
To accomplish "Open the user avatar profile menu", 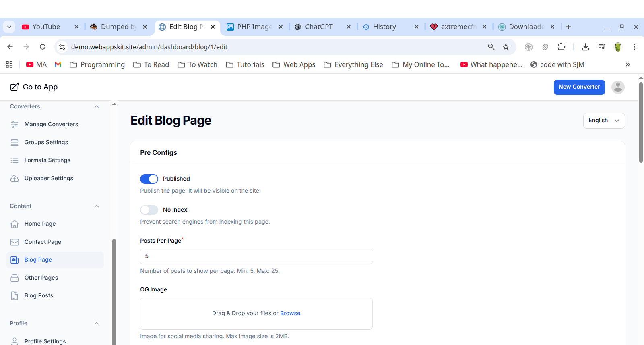I will [x=618, y=87].
